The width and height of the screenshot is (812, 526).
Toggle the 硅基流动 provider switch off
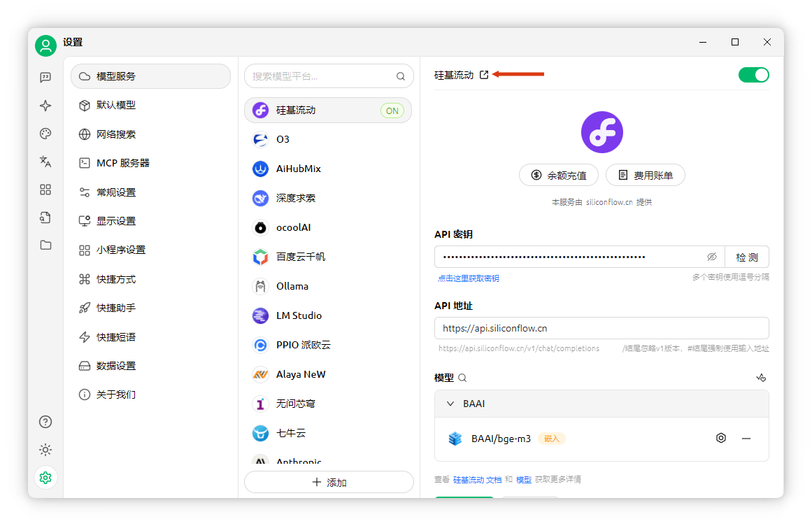click(x=753, y=75)
